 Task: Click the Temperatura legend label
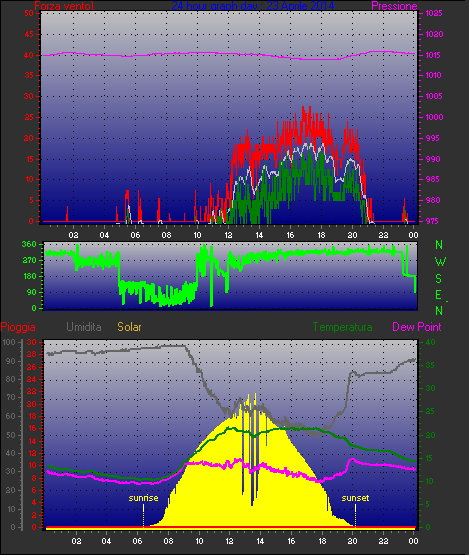342,327
